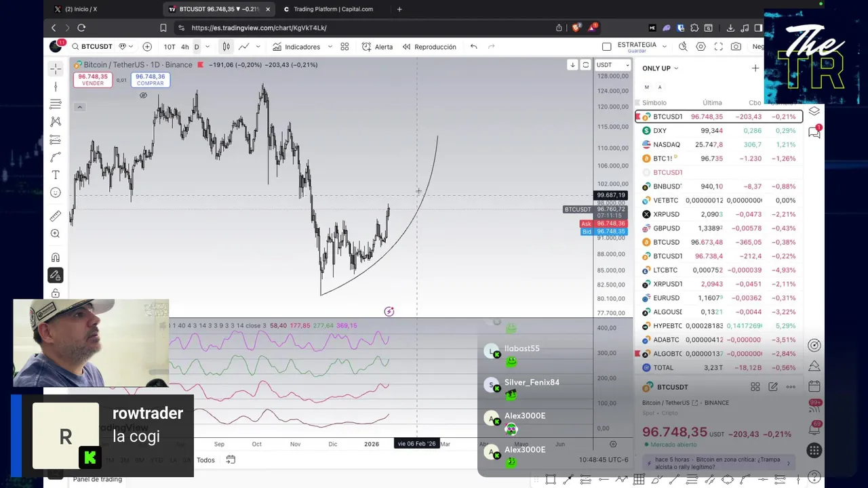868x488 pixels.
Task: Select the TOTAL watchlist row
Action: tap(719, 367)
